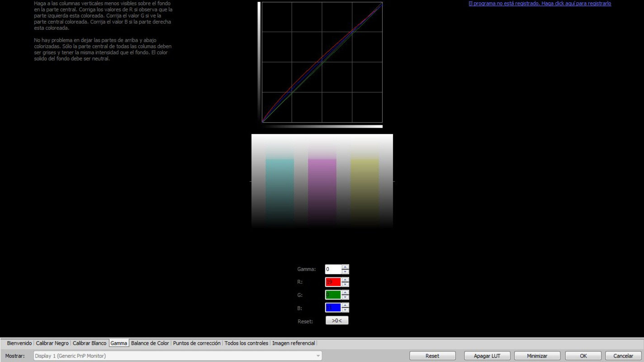Increase the Gamma value with the up arrow
Image resolution: width=644 pixels, height=362 pixels.
[x=346, y=267]
